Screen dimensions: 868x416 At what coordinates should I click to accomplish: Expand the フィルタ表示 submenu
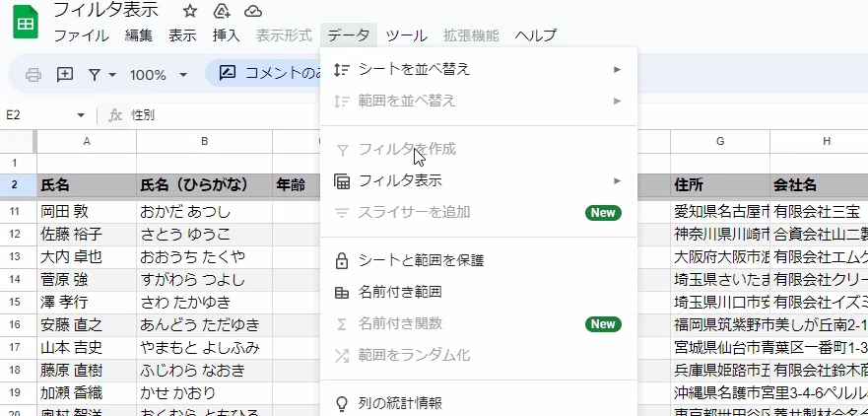(479, 181)
